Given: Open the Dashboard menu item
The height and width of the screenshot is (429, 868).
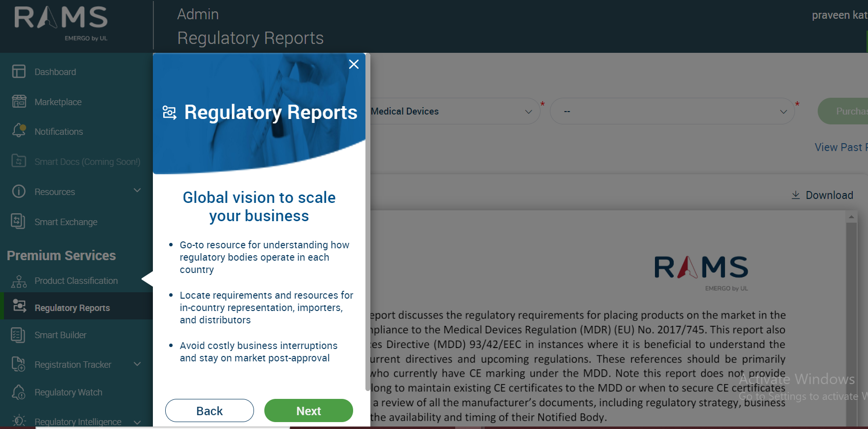Looking at the screenshot, I should pyautogui.click(x=55, y=72).
